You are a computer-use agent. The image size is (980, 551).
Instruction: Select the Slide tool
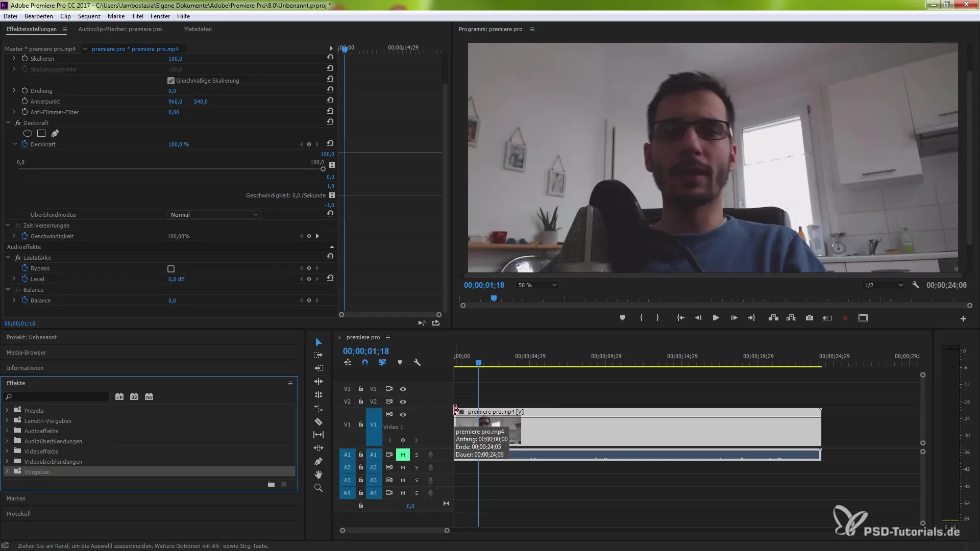coord(318,448)
